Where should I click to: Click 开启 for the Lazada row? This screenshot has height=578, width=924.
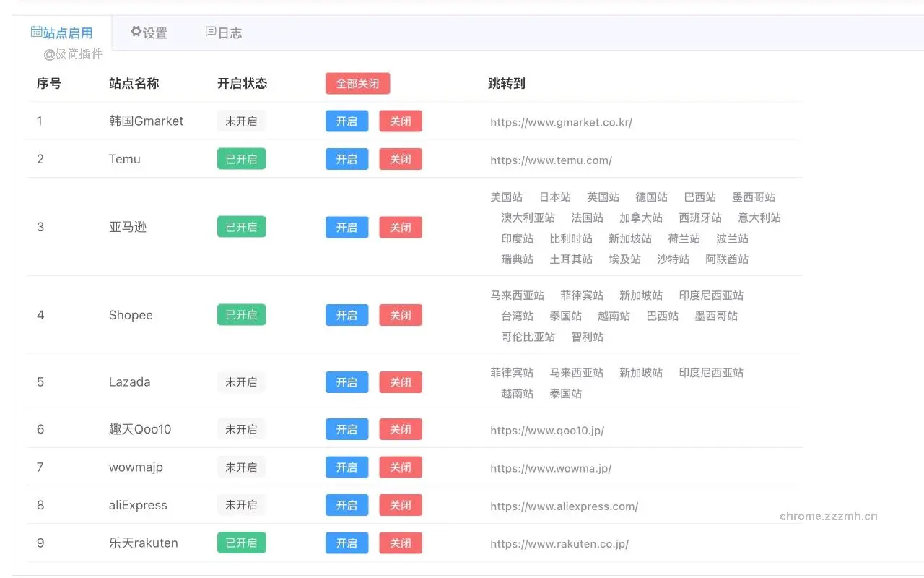[x=346, y=382]
